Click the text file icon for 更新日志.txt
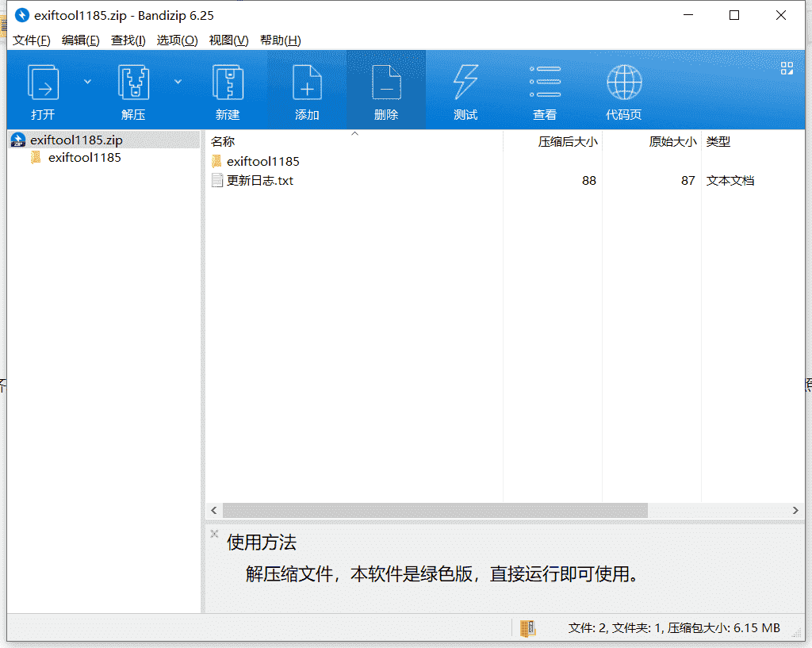 coord(217,181)
